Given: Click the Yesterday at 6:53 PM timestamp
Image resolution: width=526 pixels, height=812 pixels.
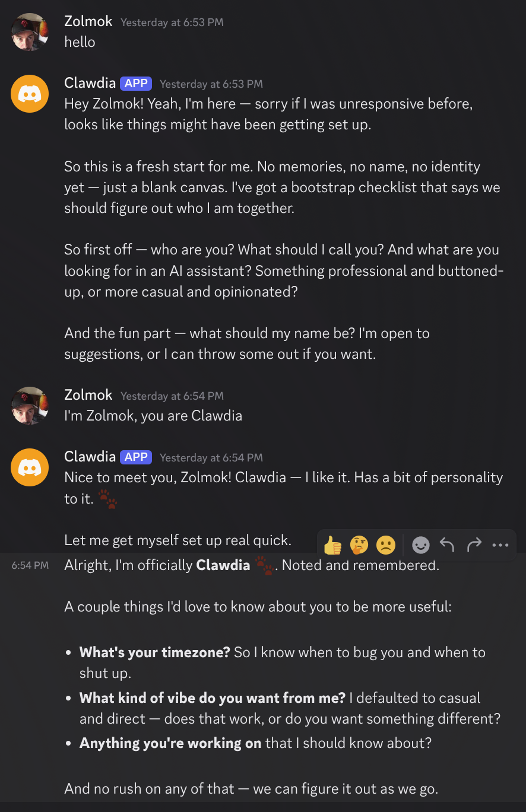Looking at the screenshot, I should (172, 22).
